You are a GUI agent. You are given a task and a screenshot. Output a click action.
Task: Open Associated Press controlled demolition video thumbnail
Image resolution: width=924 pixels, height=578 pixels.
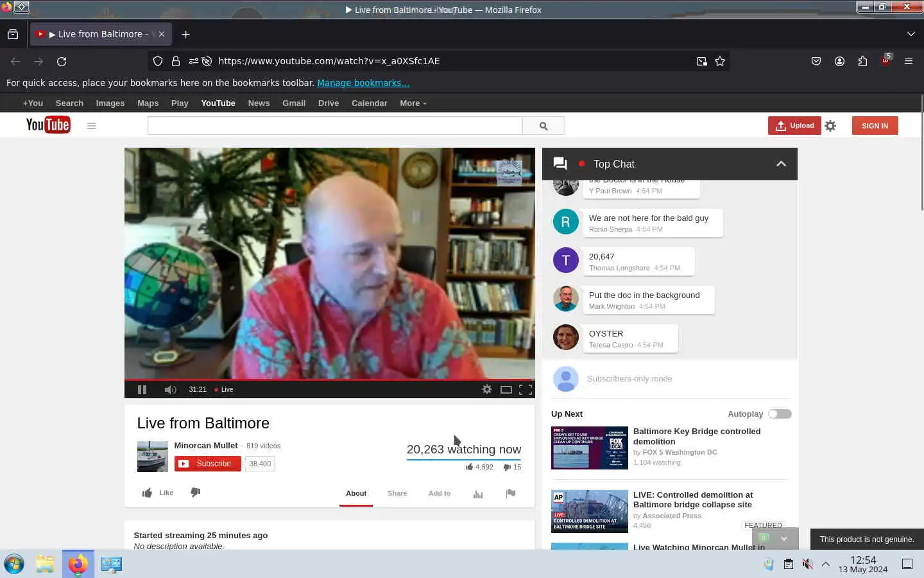[589, 511]
